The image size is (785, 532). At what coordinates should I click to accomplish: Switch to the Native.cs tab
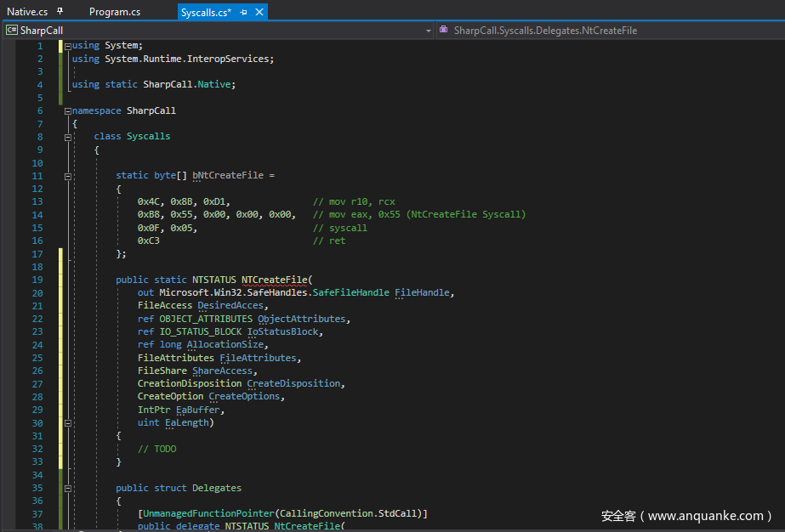[x=27, y=12]
